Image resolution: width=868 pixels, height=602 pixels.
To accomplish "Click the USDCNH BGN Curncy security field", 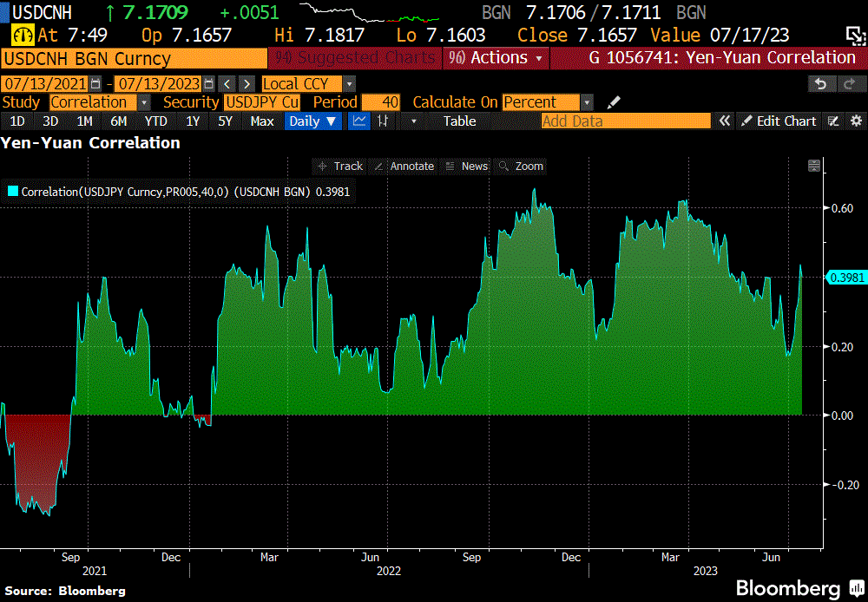I will click(135, 59).
